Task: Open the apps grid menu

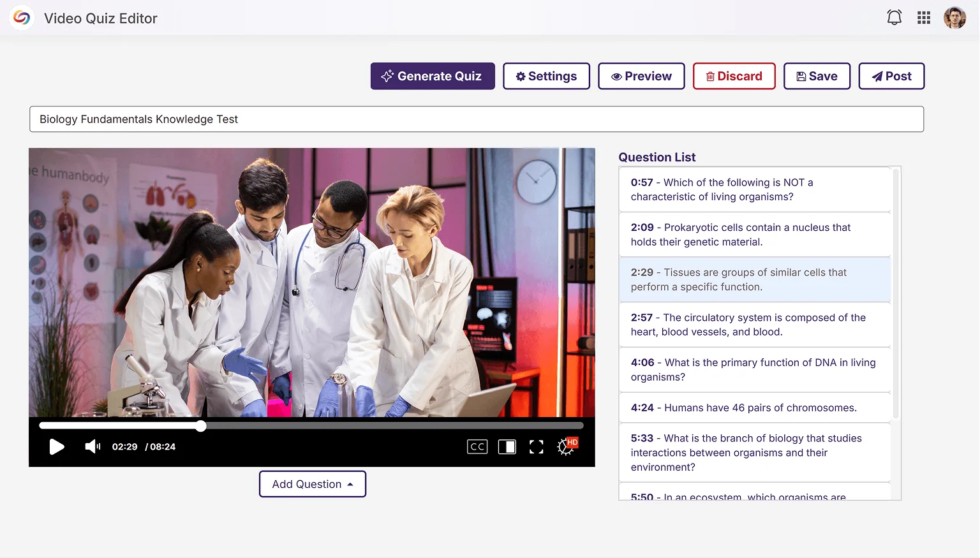Action: click(923, 18)
